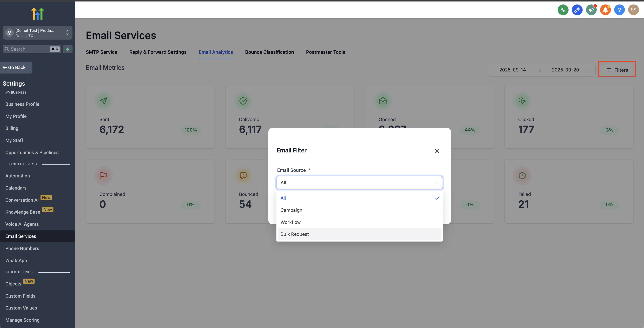The image size is (644, 328).
Task: Open the orange notifications bell
Action: (605, 10)
